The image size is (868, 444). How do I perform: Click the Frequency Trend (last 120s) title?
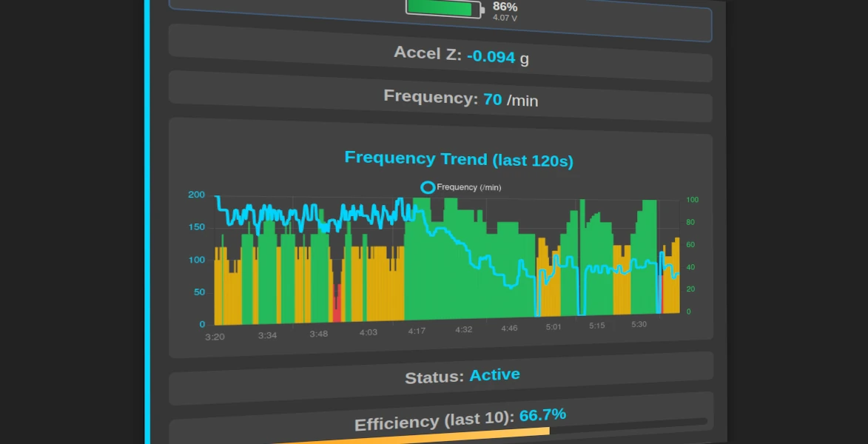coord(459,159)
